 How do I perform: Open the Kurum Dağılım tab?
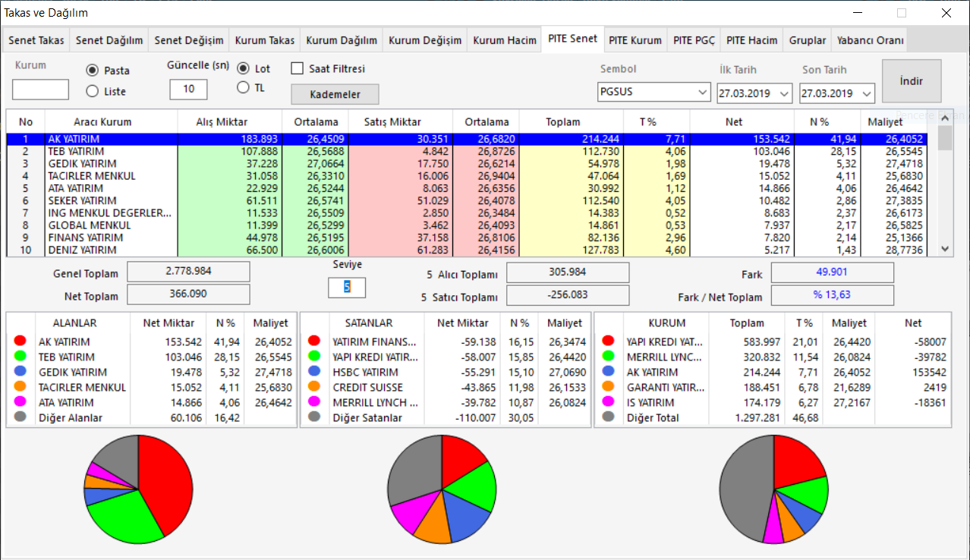click(x=342, y=40)
